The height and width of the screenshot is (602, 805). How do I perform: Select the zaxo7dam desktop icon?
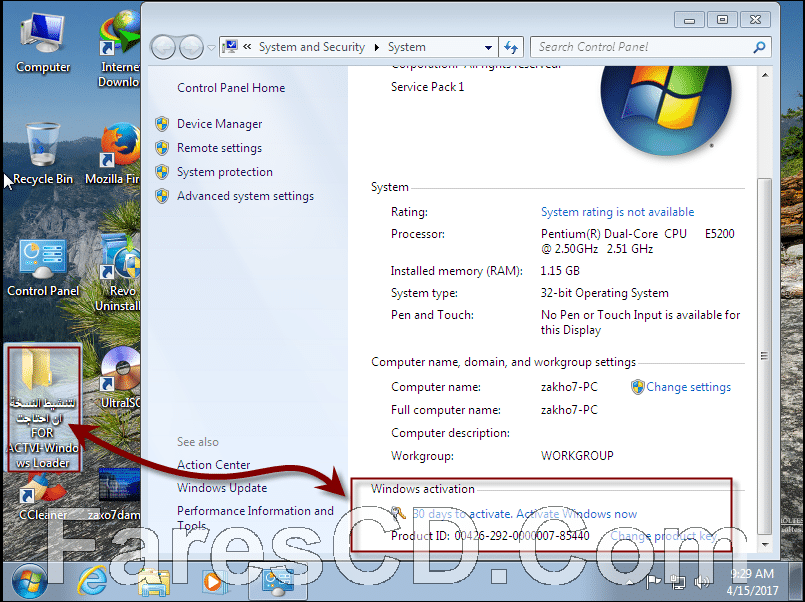pyautogui.click(x=114, y=494)
